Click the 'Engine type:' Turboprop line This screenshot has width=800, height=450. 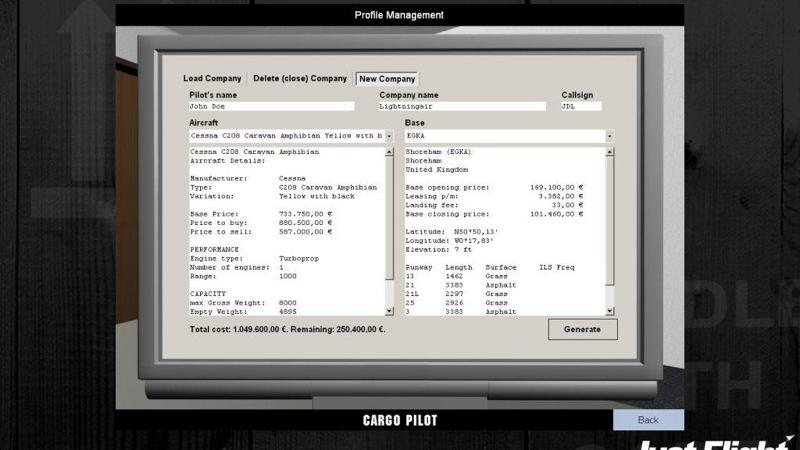254,259
